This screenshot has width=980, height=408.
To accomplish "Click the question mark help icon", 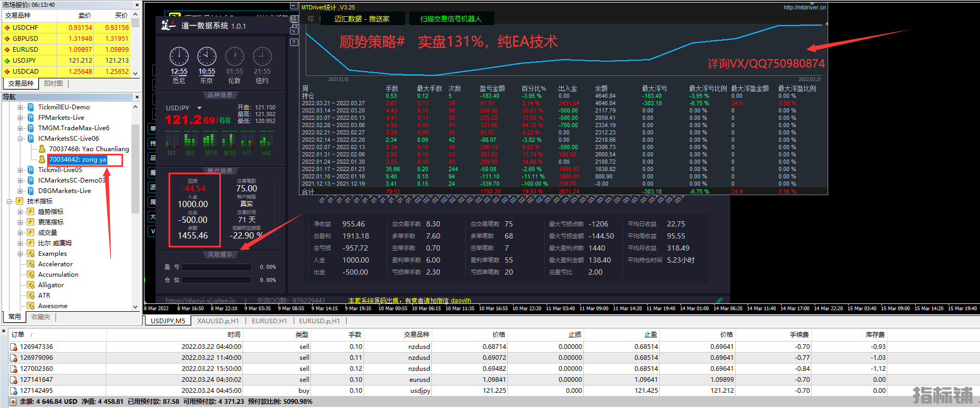I will [294, 42].
